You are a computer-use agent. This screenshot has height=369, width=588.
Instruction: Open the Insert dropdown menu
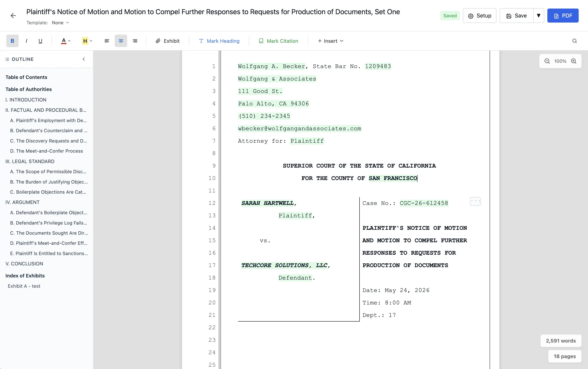[331, 41]
